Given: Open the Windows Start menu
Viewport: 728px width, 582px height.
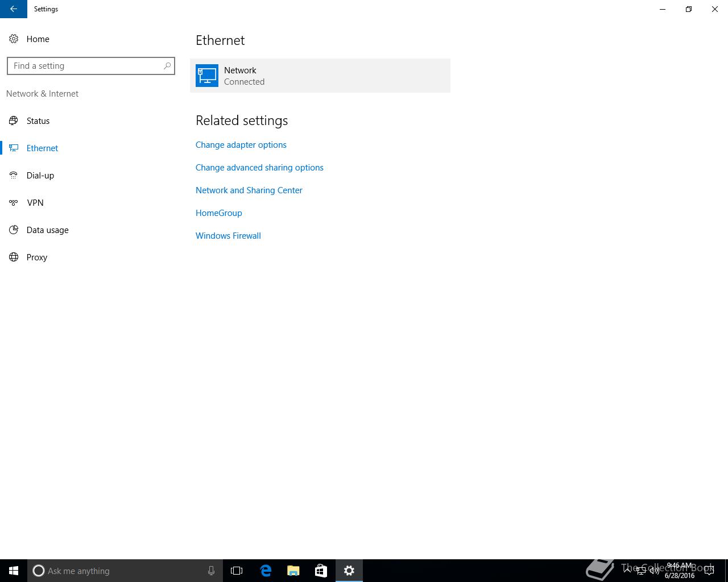Looking at the screenshot, I should tap(14, 571).
